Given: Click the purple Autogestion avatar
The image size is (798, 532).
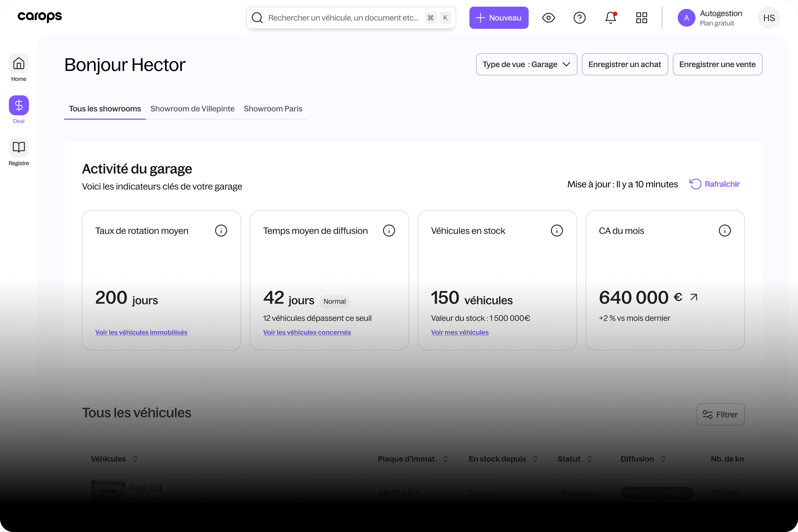Looking at the screenshot, I should point(686,18).
